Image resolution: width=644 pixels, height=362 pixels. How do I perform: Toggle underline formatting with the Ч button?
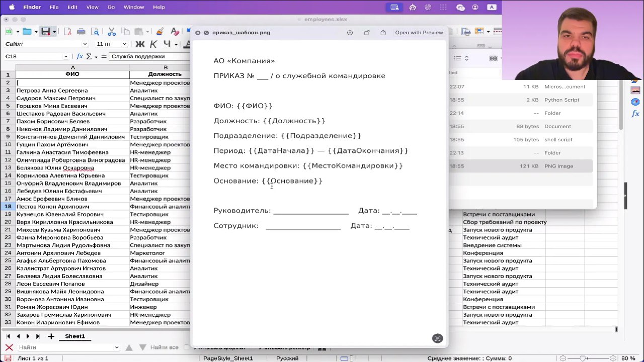tap(168, 44)
